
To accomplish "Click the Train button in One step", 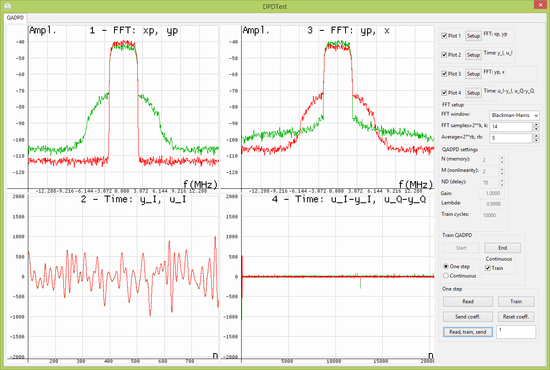I will 516,301.
